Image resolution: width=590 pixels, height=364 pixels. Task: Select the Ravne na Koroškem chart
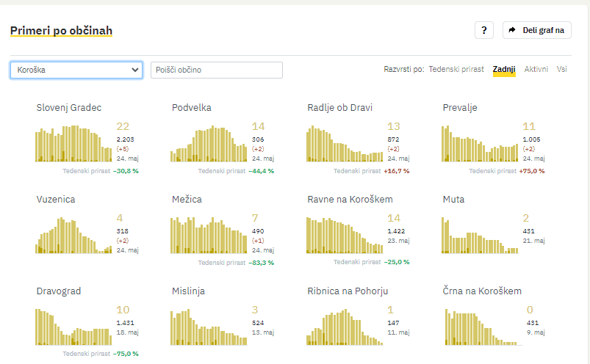click(x=345, y=235)
